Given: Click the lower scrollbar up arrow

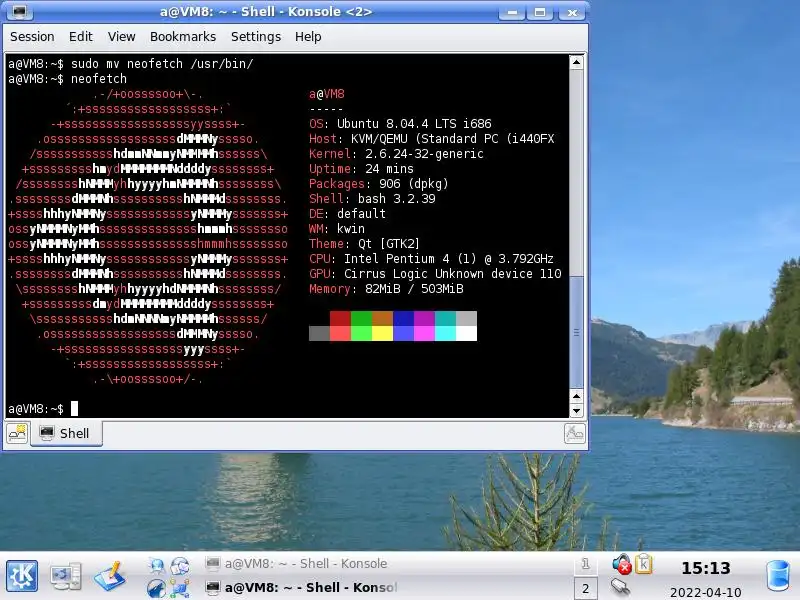Looking at the screenshot, I should [576, 396].
